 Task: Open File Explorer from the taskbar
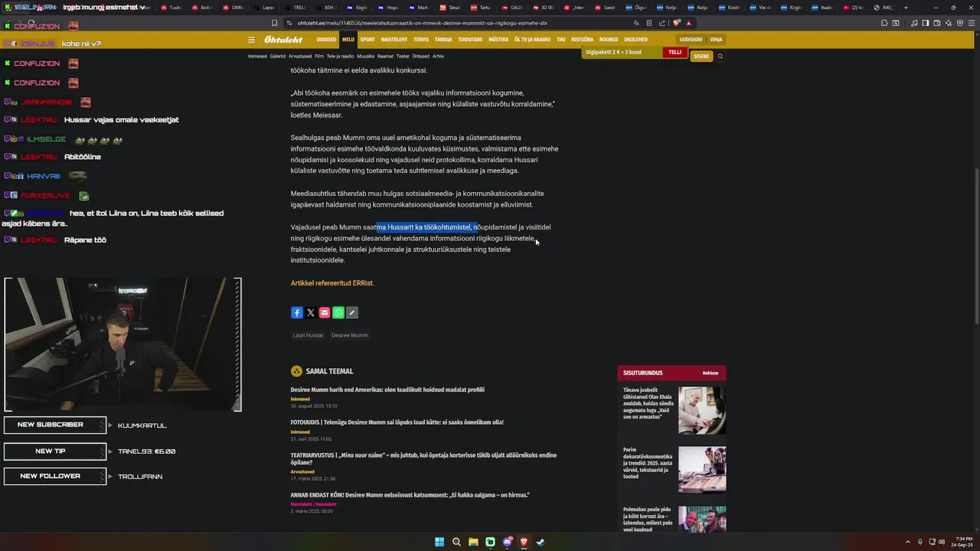(473, 542)
